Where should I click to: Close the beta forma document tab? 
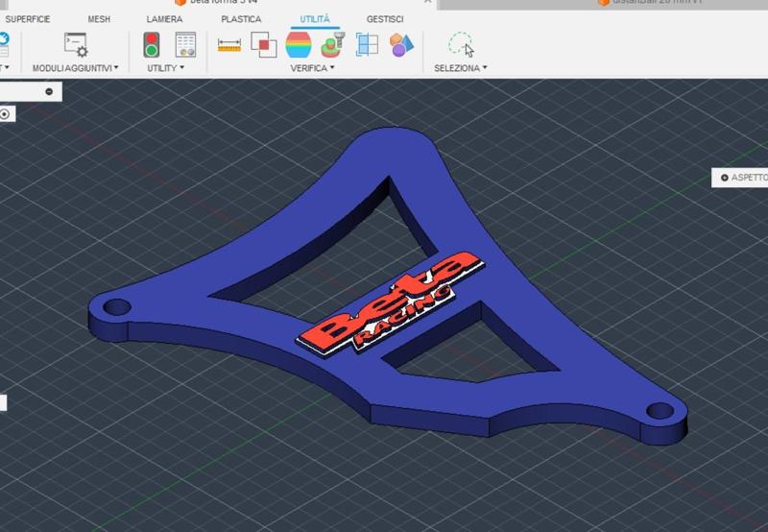[x=427, y=2]
